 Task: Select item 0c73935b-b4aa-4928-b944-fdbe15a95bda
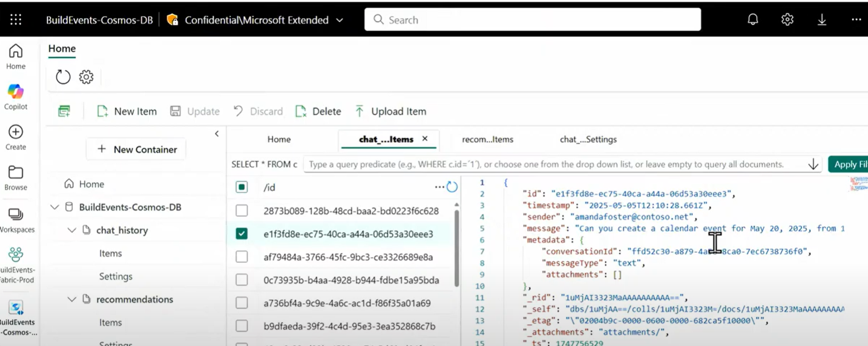(x=351, y=280)
